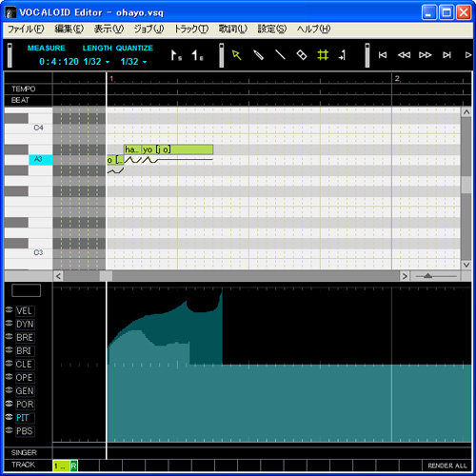Image resolution: width=476 pixels, height=476 pixels.
Task: Toggle eye icon beside PBS
Action: point(10,430)
